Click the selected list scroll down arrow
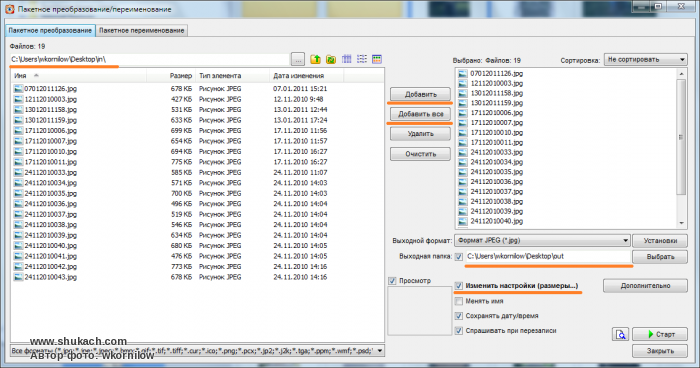The image size is (700, 368). (681, 223)
